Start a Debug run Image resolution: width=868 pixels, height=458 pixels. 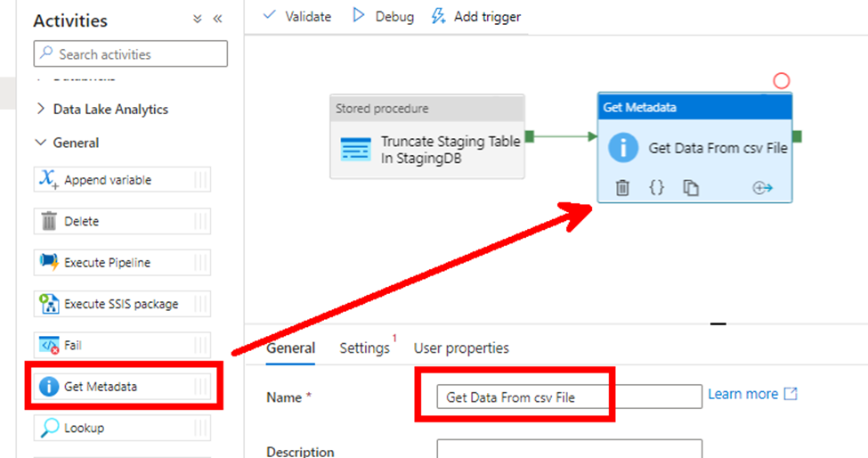click(383, 17)
